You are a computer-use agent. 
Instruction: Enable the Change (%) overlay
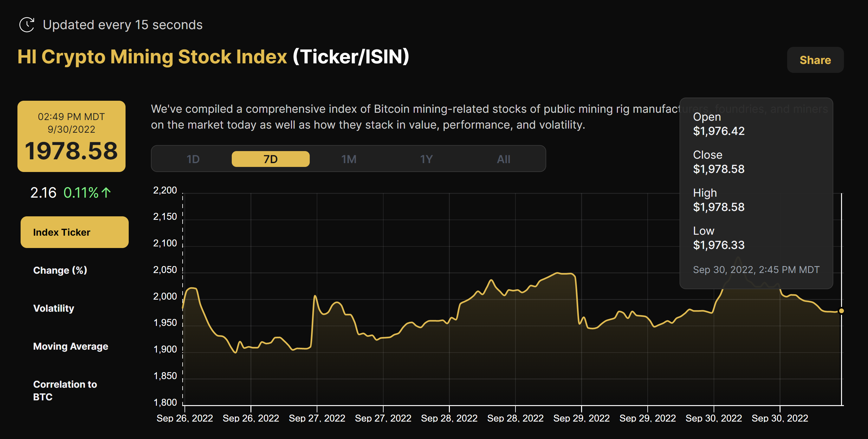click(60, 270)
